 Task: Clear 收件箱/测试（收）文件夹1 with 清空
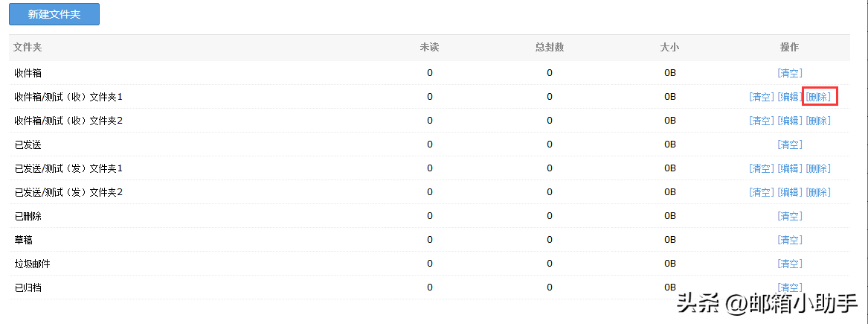pos(762,97)
